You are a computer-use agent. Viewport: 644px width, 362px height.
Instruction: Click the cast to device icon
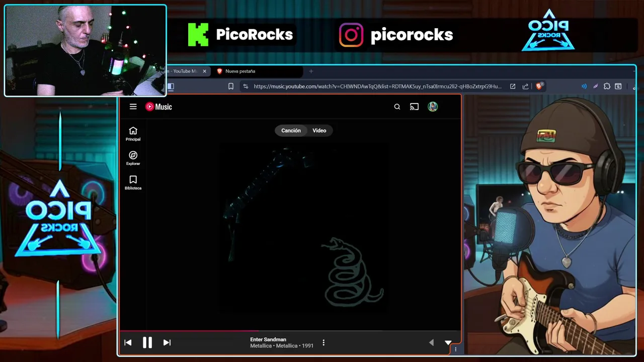point(414,107)
